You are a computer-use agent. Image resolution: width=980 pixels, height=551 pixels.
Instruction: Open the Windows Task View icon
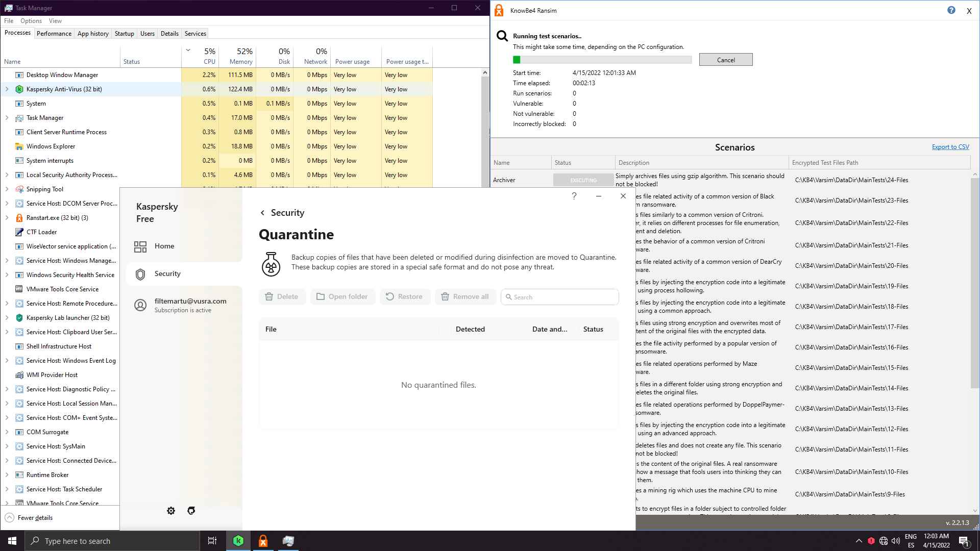pyautogui.click(x=212, y=541)
